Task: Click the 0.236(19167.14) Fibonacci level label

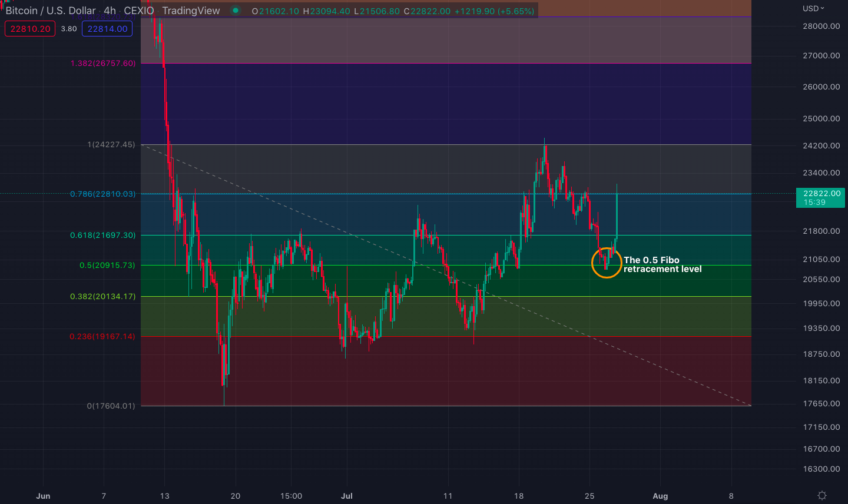Action: 102,336
